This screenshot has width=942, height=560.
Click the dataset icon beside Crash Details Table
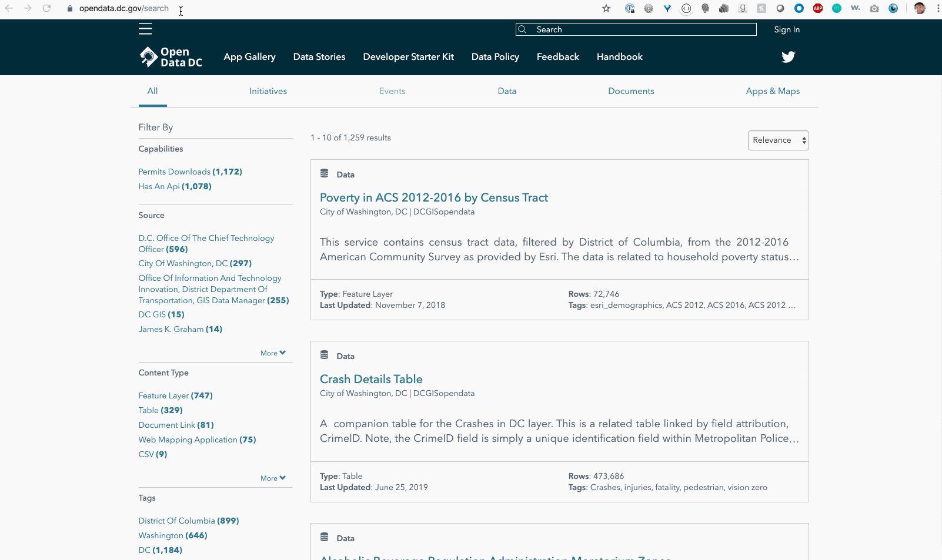[325, 354]
